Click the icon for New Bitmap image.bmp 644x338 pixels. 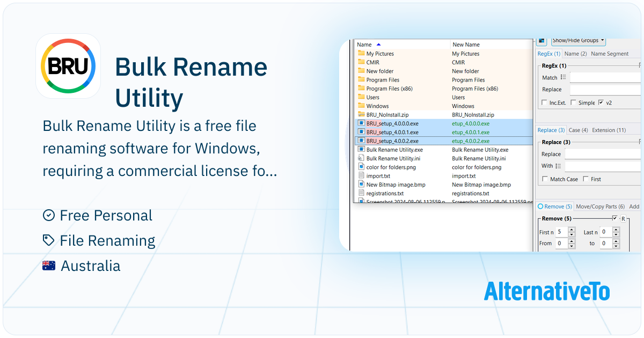click(x=361, y=185)
